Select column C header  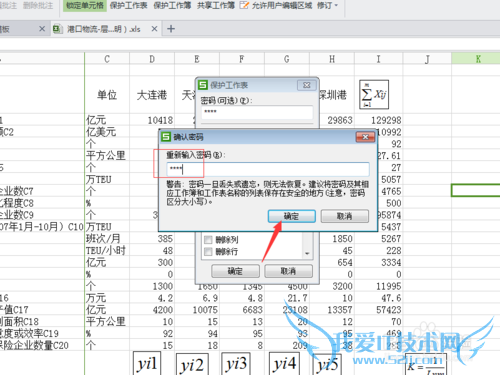tap(107, 59)
